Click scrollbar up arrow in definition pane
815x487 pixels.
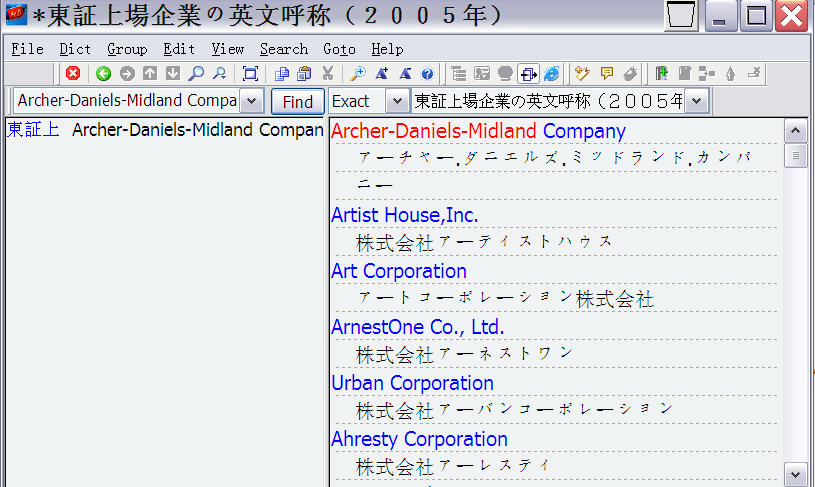pyautogui.click(x=795, y=130)
